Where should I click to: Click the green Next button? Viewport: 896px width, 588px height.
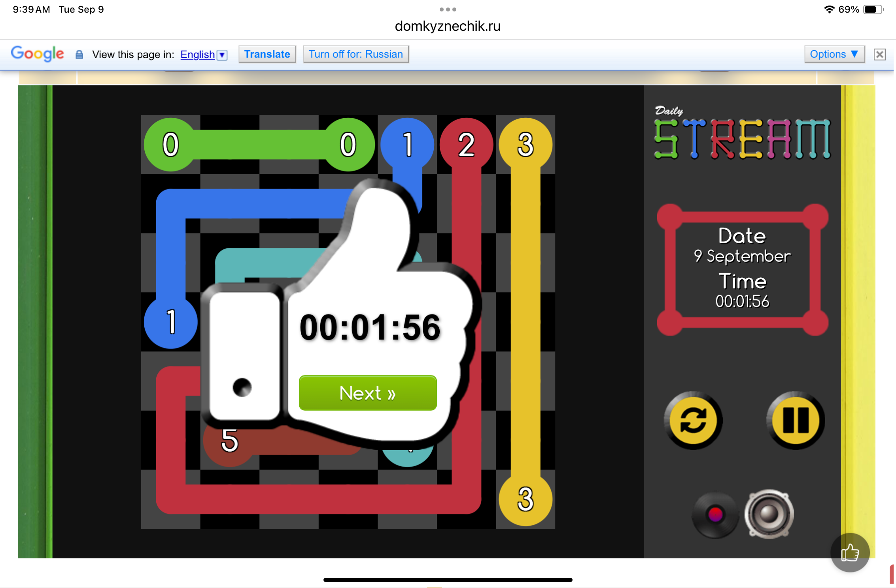coord(368,393)
